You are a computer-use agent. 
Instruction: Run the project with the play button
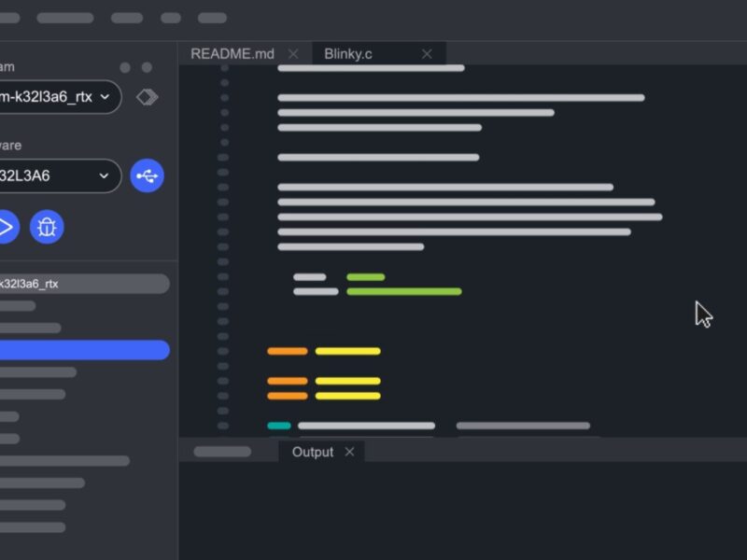click(6, 227)
